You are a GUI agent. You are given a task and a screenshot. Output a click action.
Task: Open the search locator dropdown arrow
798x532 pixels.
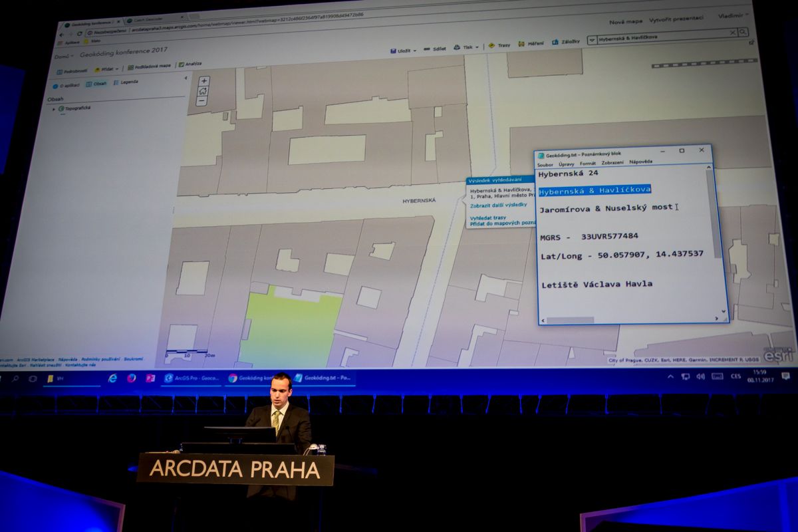tap(593, 39)
